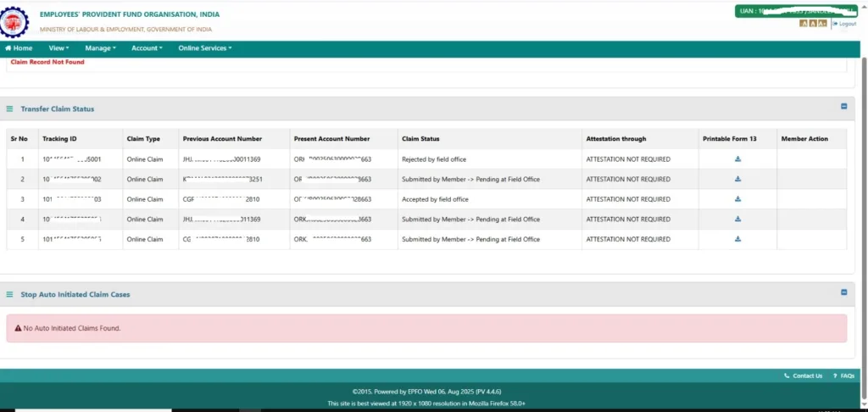Click row 2 previous account ending 3251
This screenshot has height=412, width=868.
click(x=221, y=180)
